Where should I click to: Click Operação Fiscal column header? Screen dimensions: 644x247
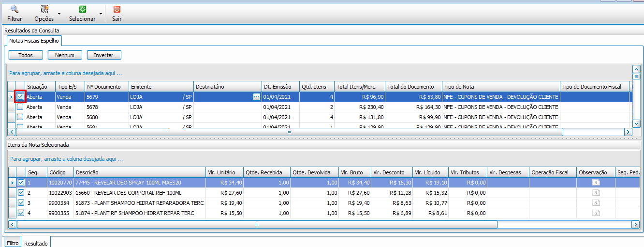click(x=553, y=172)
